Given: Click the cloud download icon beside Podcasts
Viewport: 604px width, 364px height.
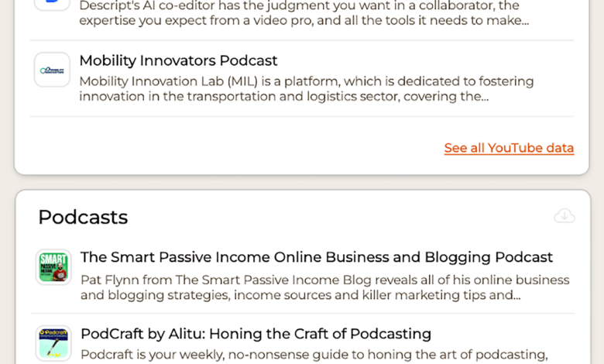Looking at the screenshot, I should (x=565, y=216).
